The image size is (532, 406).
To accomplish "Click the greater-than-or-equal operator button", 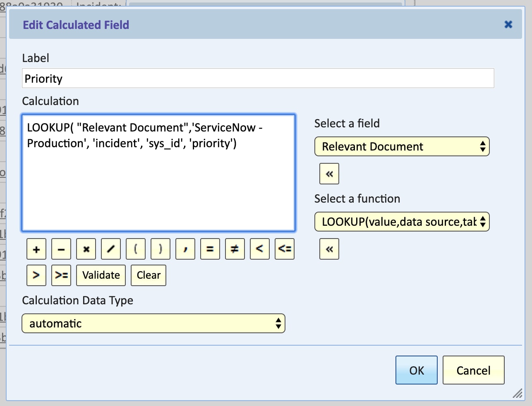I will coord(61,275).
